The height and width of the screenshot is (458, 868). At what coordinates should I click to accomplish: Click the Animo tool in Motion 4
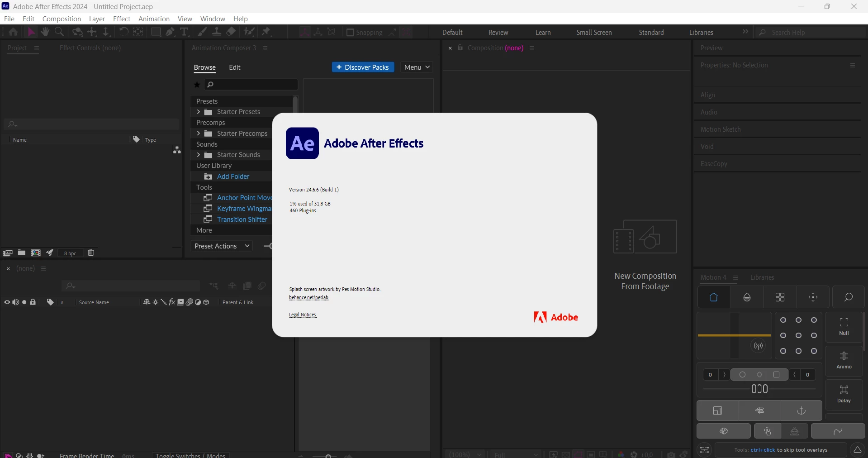click(x=844, y=360)
